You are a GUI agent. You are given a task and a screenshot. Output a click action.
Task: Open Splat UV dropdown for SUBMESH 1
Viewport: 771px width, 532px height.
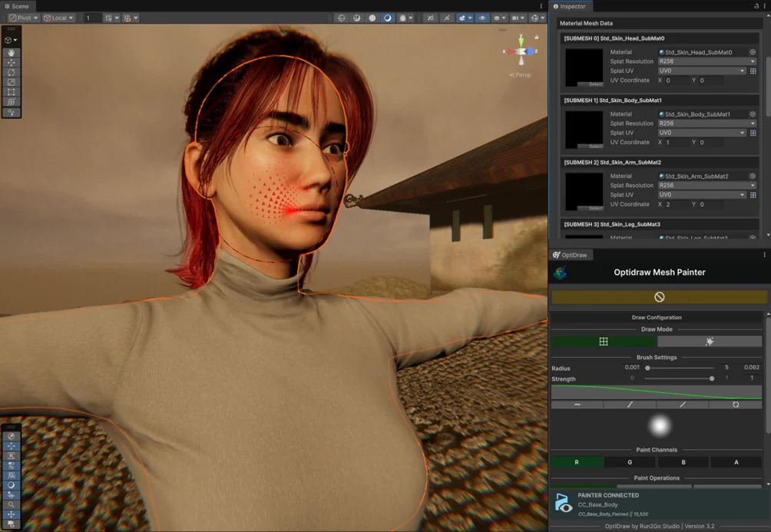point(702,133)
